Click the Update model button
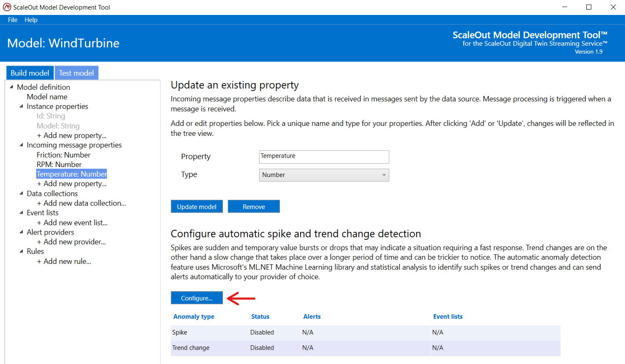The width and height of the screenshot is (625, 364). pos(197,207)
